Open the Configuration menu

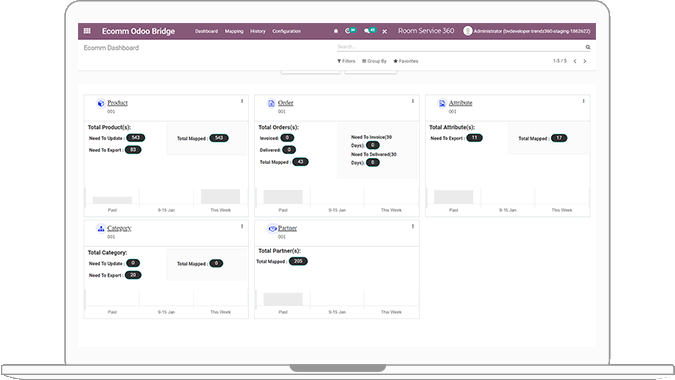click(x=286, y=31)
